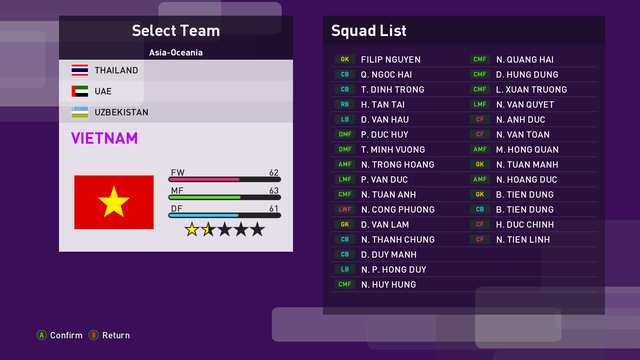Click the large Vietnam flag image

[x=114, y=202]
